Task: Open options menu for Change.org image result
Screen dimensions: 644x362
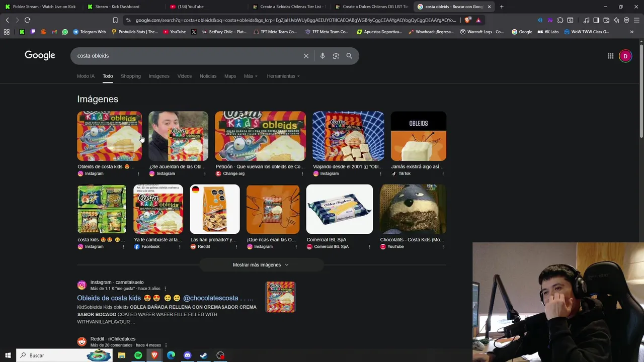Action: pos(302,173)
